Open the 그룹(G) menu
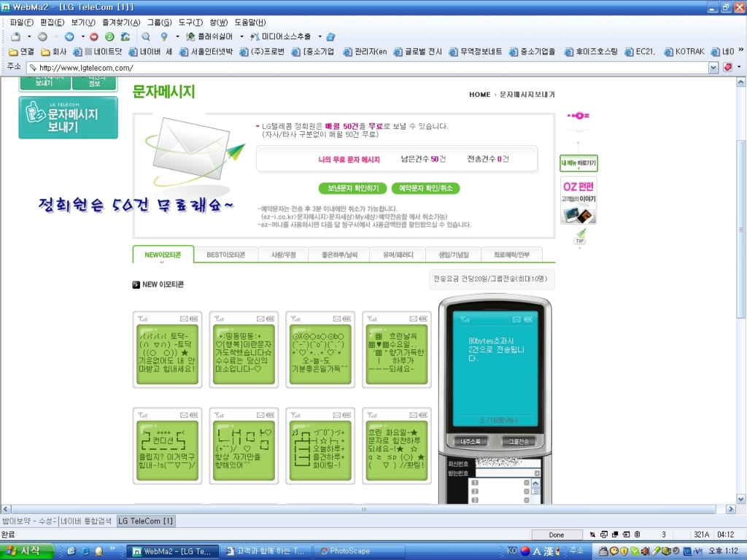This screenshot has width=747, height=560. [x=159, y=23]
